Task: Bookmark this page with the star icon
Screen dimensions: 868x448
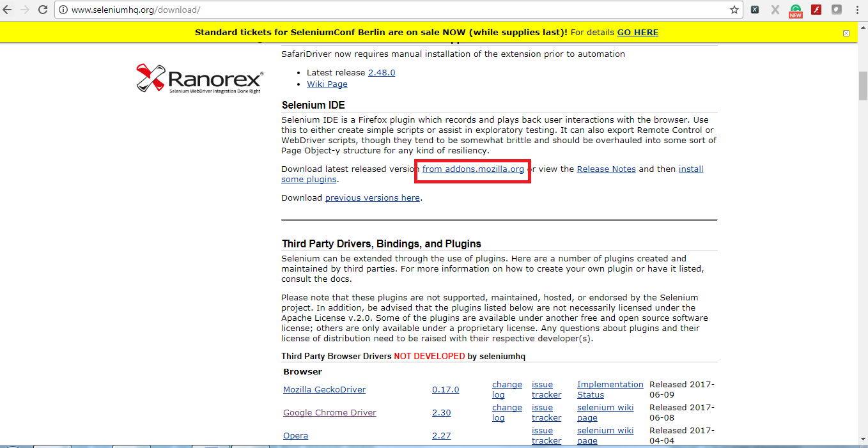Action: [734, 10]
